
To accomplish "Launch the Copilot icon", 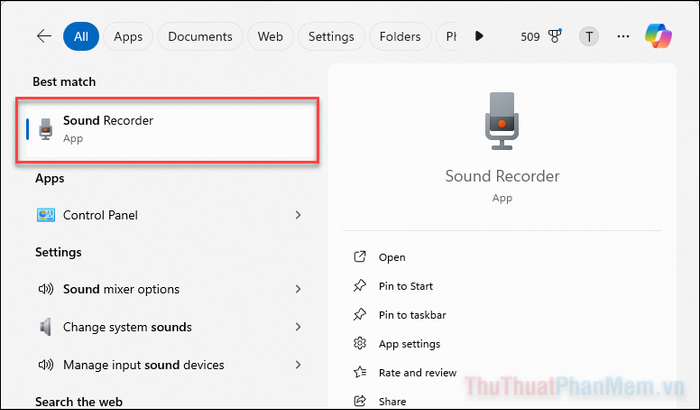I will pyautogui.click(x=658, y=36).
